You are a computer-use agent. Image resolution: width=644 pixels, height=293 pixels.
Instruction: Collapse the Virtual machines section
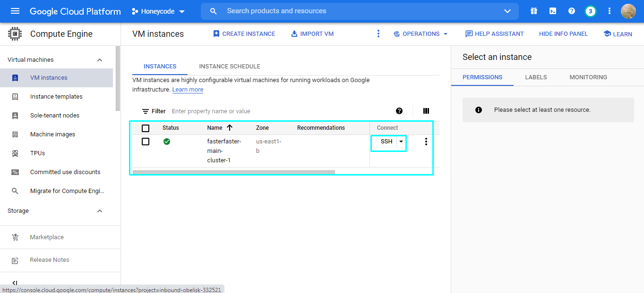coord(100,60)
